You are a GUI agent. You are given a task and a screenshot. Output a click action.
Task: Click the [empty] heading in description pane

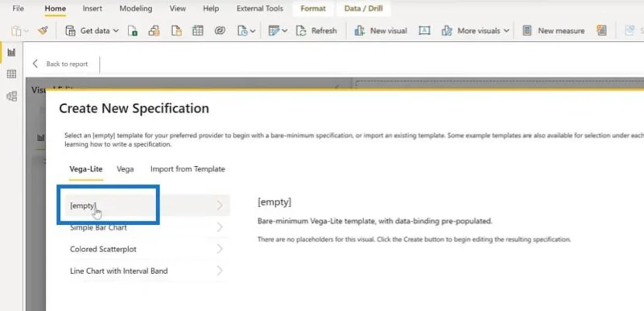pos(275,201)
